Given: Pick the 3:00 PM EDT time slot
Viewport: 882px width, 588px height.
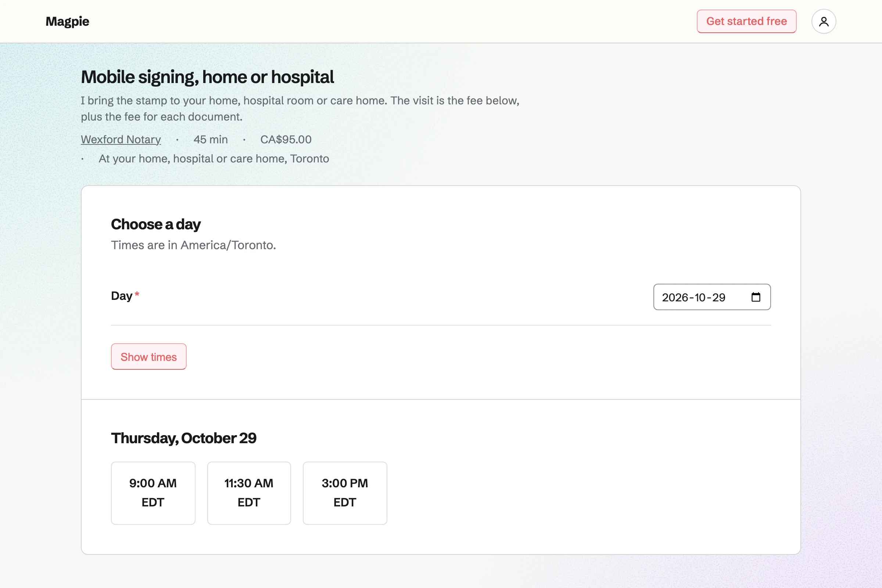Looking at the screenshot, I should 345,493.
